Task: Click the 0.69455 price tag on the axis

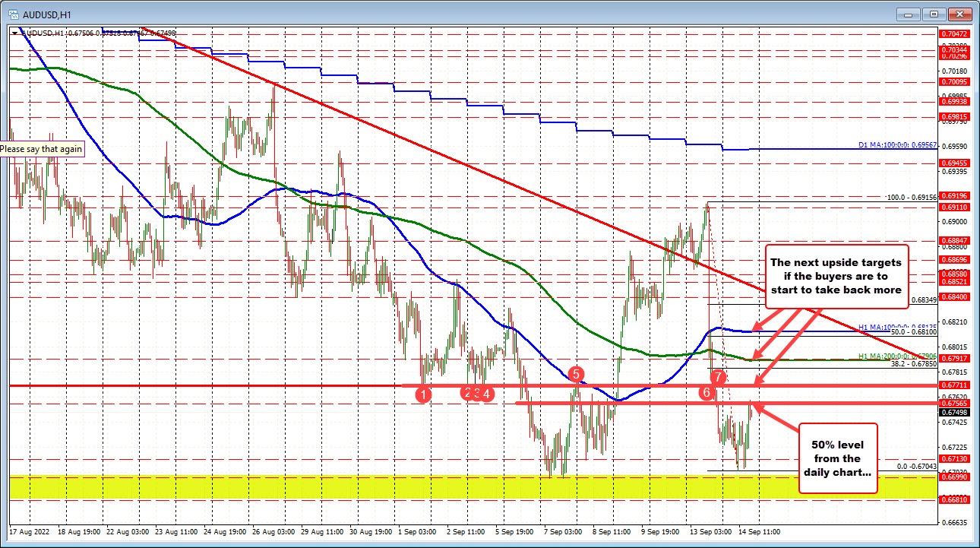Action: point(956,163)
